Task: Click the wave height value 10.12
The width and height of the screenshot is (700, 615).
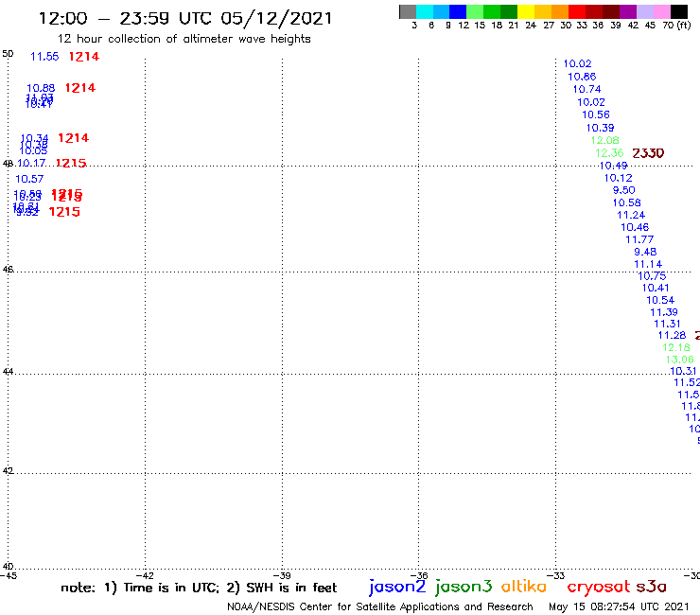Action: (619, 178)
